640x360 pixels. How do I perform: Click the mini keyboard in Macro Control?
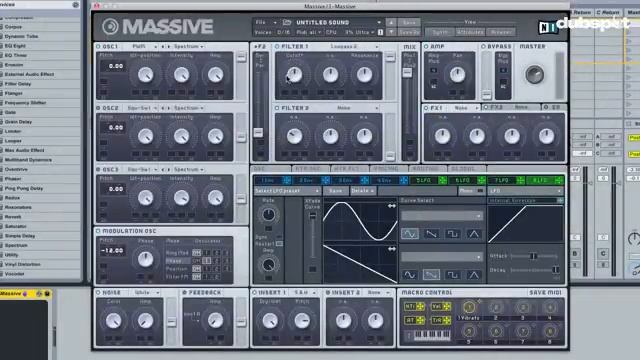(432, 335)
